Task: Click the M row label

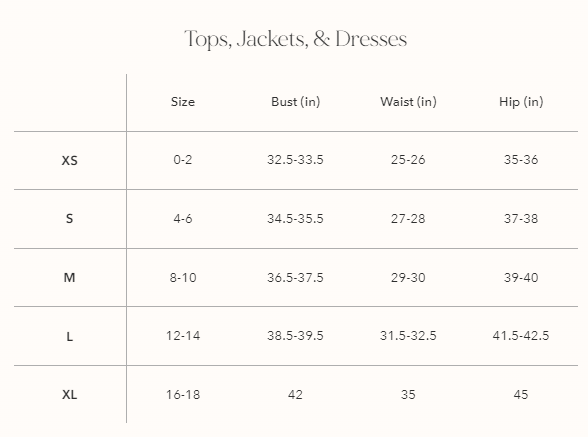Action: pos(69,278)
